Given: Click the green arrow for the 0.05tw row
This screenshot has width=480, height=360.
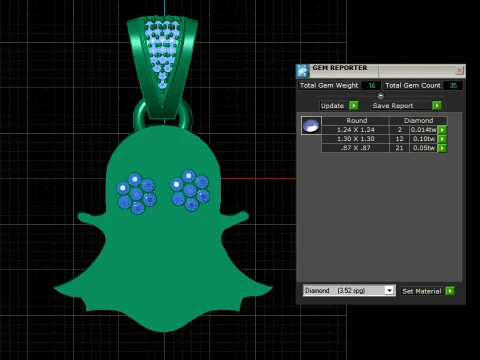Looking at the screenshot, I should [442, 148].
